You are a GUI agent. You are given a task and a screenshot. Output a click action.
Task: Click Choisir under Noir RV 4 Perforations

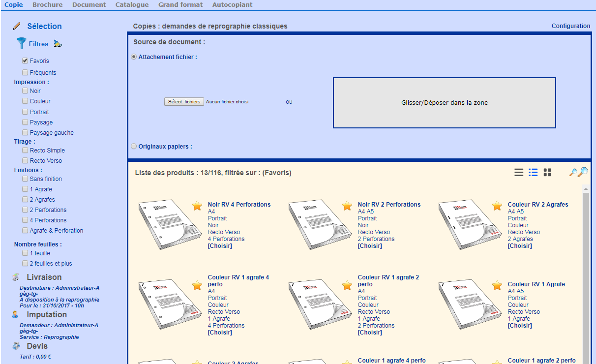[x=220, y=246]
